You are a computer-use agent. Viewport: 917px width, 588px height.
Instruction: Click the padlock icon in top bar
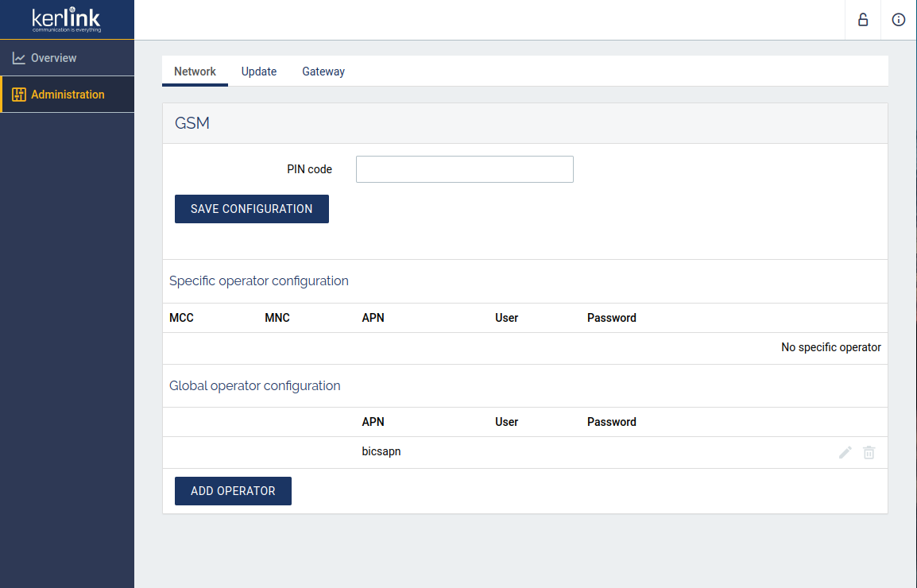click(863, 20)
